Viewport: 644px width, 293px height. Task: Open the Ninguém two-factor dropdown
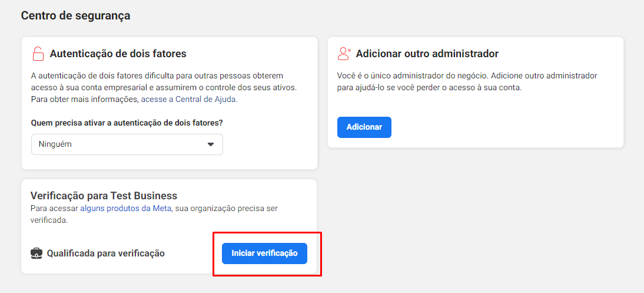pyautogui.click(x=127, y=144)
